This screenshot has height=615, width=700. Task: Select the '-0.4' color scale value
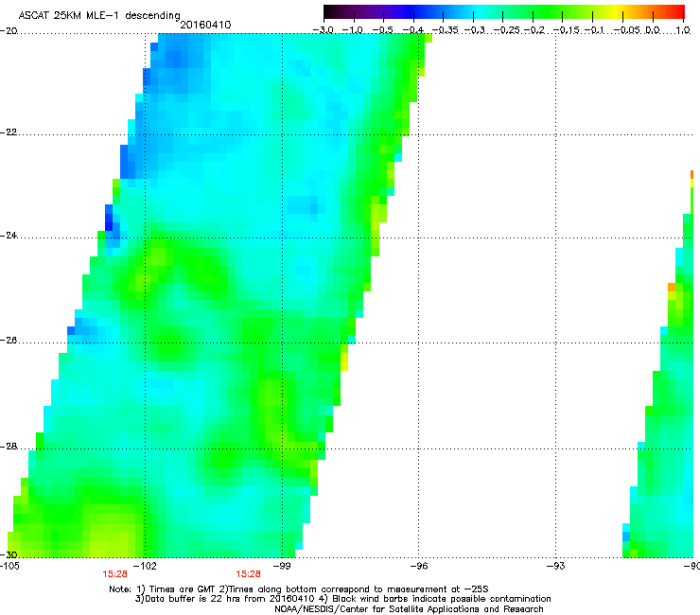coord(413,30)
